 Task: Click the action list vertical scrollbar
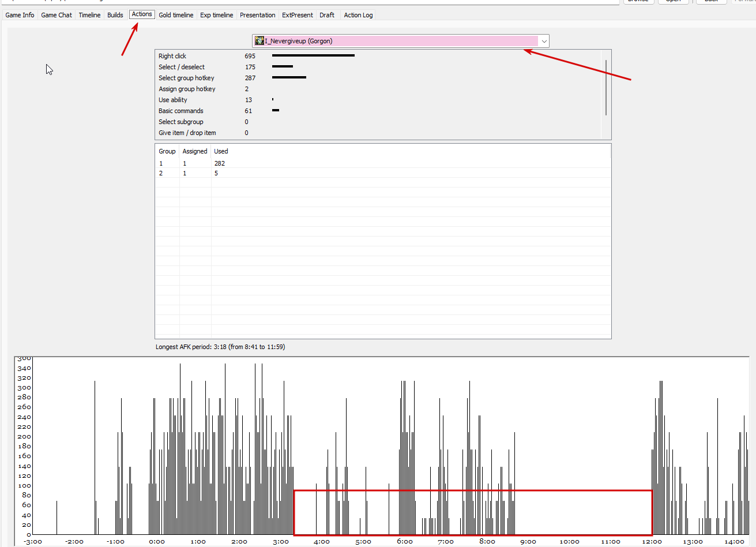(x=606, y=87)
